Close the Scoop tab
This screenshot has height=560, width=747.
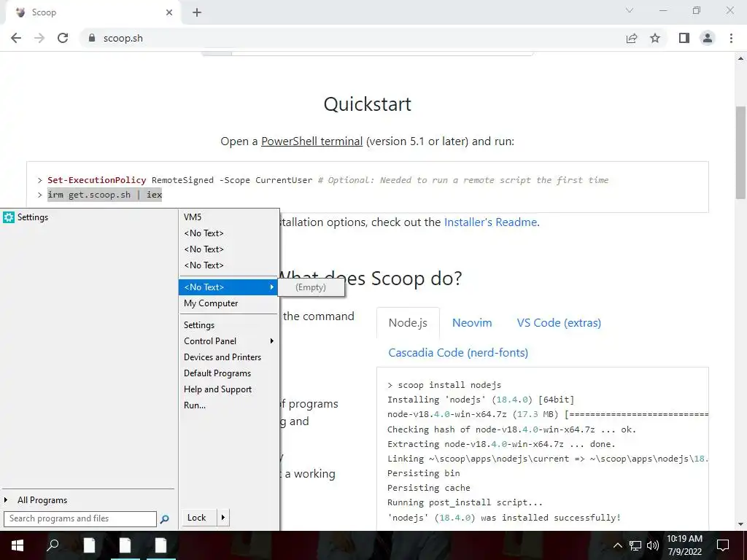coord(169,12)
